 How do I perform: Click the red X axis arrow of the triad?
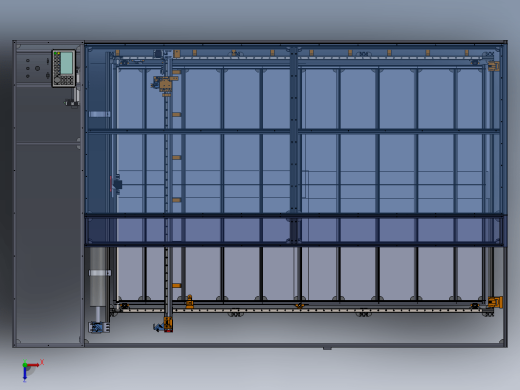[x=34, y=365]
